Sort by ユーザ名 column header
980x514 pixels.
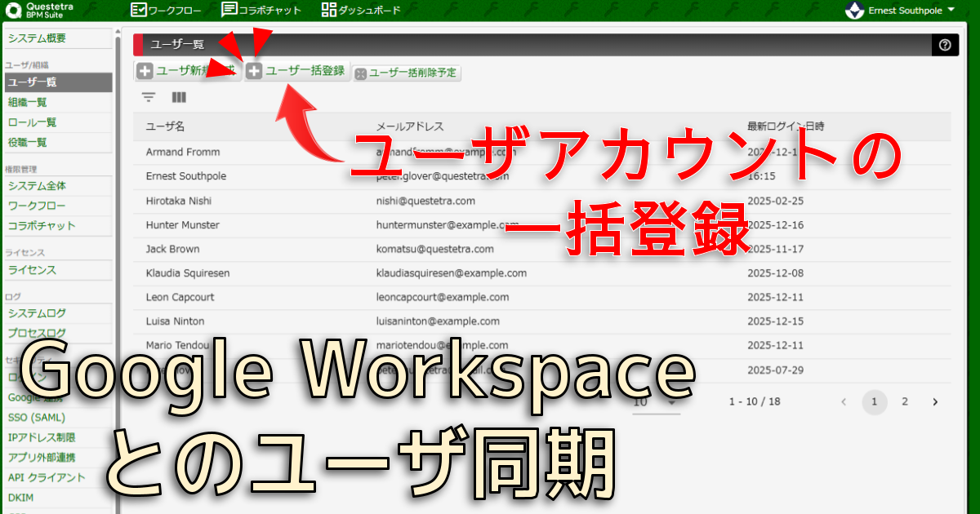pos(165,126)
